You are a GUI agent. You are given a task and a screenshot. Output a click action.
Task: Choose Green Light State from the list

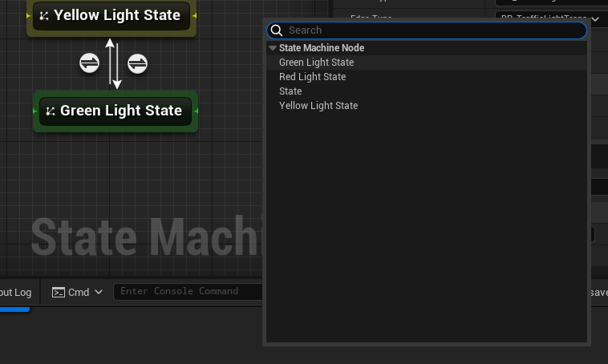tap(427, 63)
